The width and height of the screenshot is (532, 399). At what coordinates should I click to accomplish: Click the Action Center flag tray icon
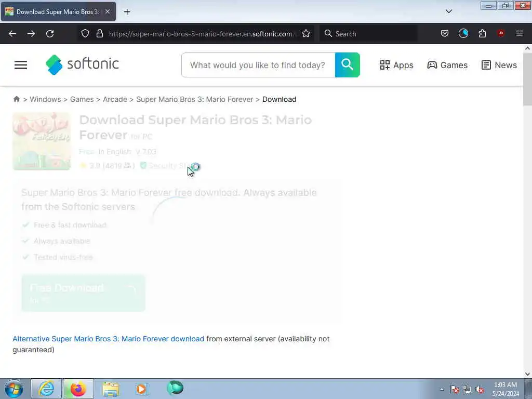pos(455,390)
